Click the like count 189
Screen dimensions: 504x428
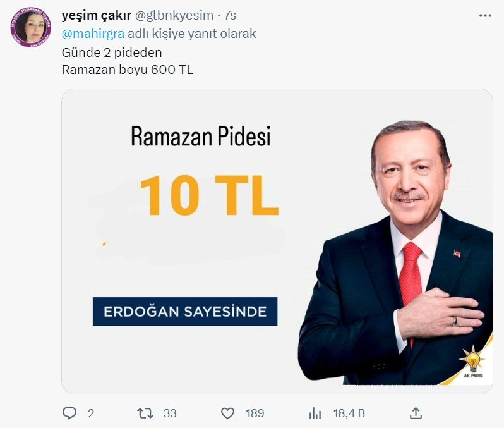point(255,413)
